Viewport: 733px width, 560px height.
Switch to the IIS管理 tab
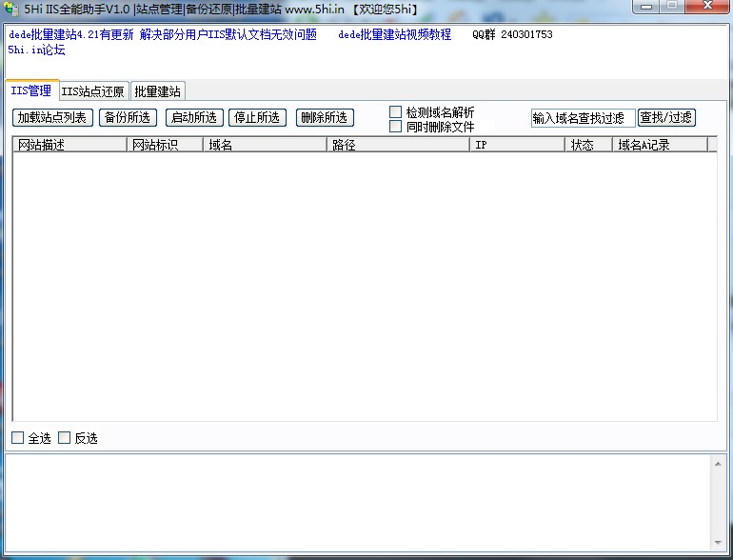tap(31, 90)
